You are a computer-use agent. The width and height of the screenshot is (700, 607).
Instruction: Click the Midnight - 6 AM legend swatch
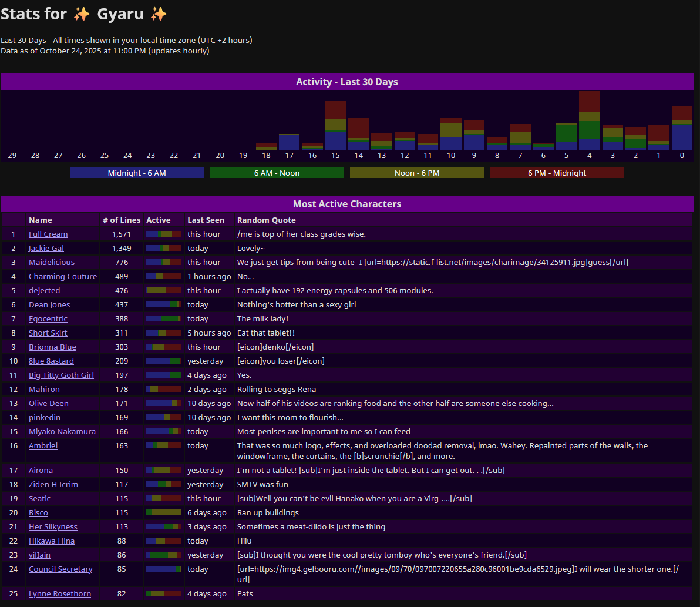[x=137, y=173]
